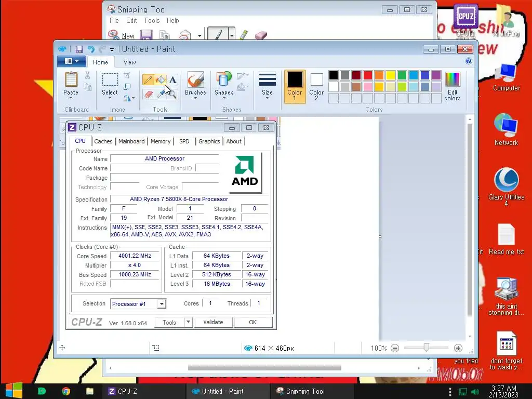532x399 pixels.
Task: Click the Color 2 button in Paint
Action: click(316, 86)
